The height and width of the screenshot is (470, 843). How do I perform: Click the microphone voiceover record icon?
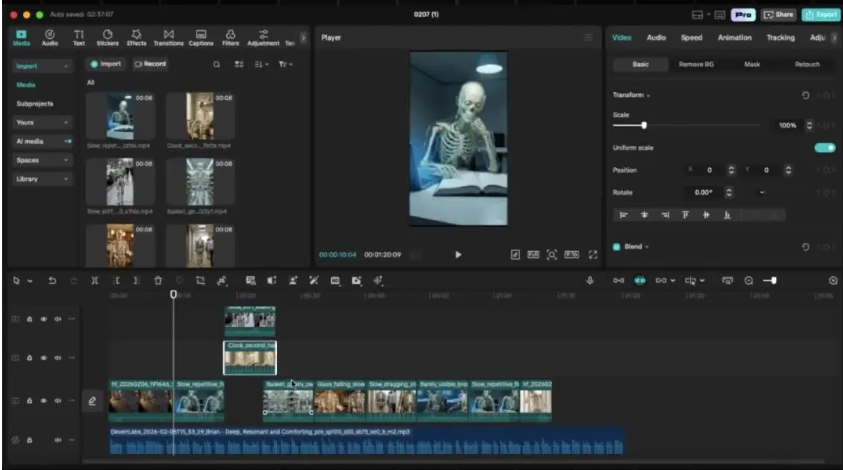point(590,281)
